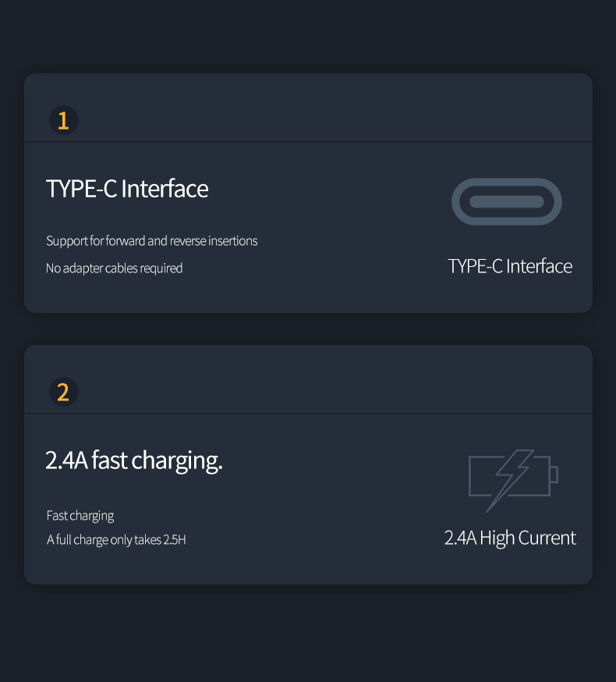Click "A full charge only takes 2.5H"
The height and width of the screenshot is (682, 616).
[x=116, y=540]
